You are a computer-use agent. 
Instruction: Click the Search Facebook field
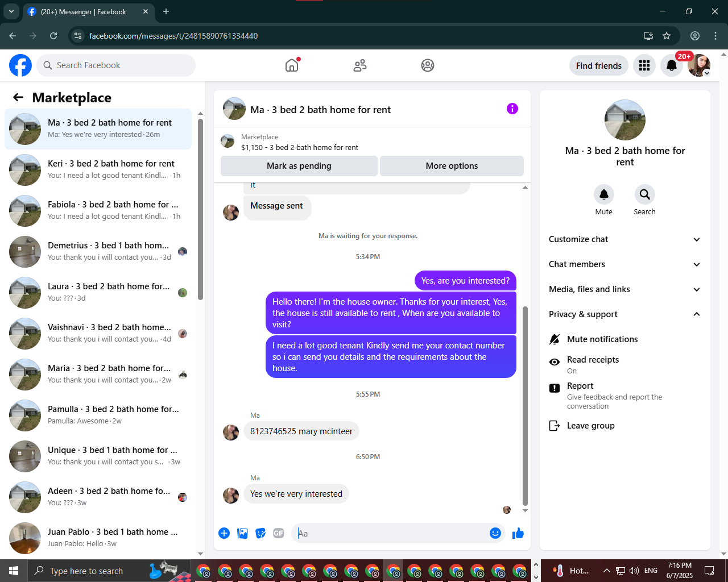tap(116, 65)
